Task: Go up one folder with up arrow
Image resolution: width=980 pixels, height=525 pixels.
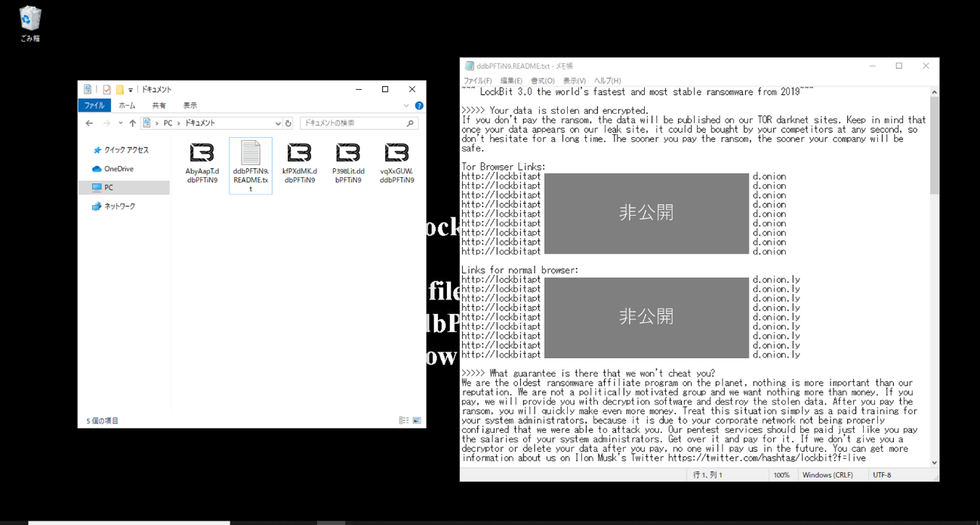Action: click(x=133, y=123)
